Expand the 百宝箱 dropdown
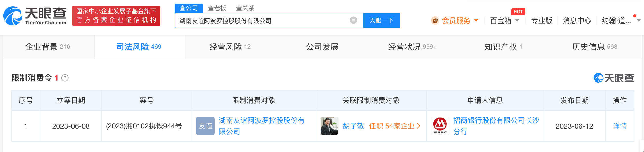The height and width of the screenshot is (152, 644). [517, 20]
